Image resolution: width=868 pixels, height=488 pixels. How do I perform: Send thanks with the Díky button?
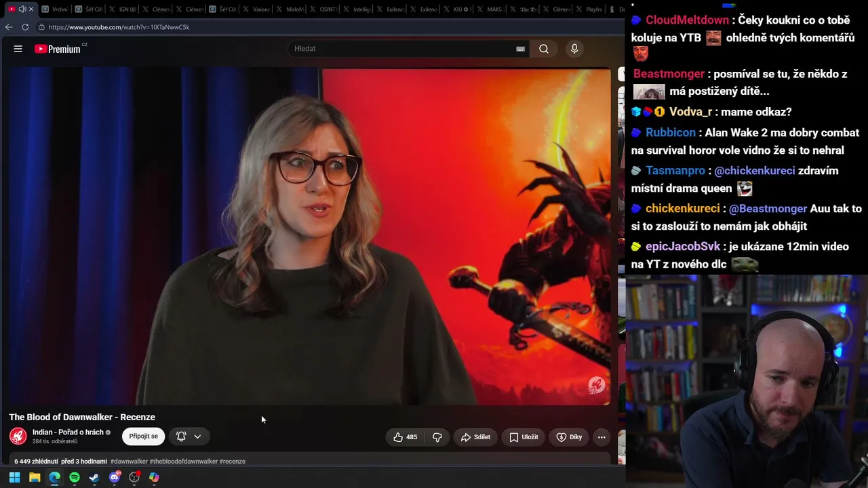(x=569, y=437)
